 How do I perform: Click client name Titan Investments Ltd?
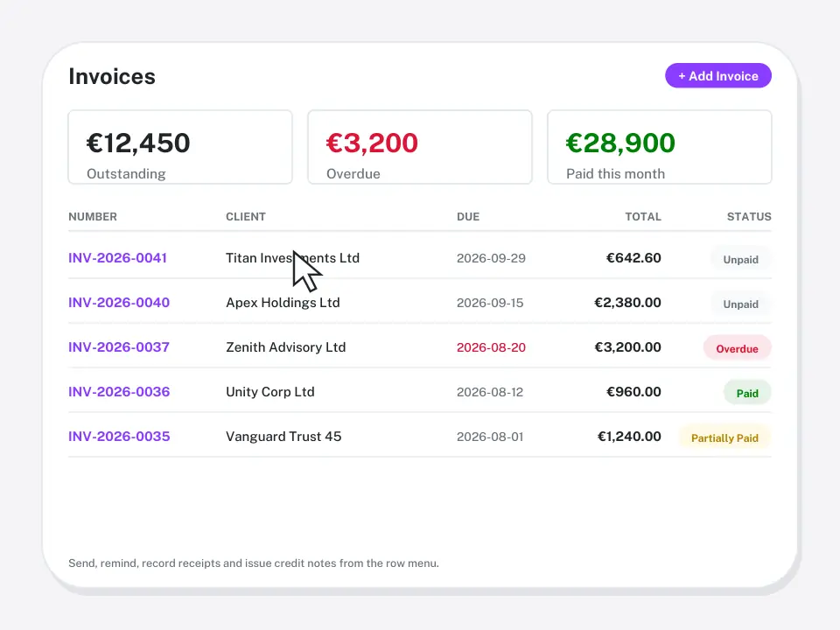pos(292,258)
